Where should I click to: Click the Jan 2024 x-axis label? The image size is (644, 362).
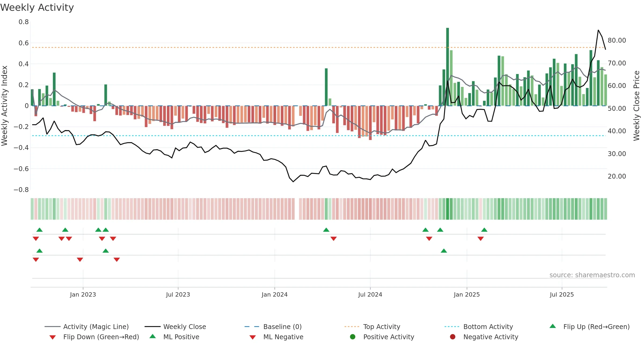pyautogui.click(x=275, y=294)
